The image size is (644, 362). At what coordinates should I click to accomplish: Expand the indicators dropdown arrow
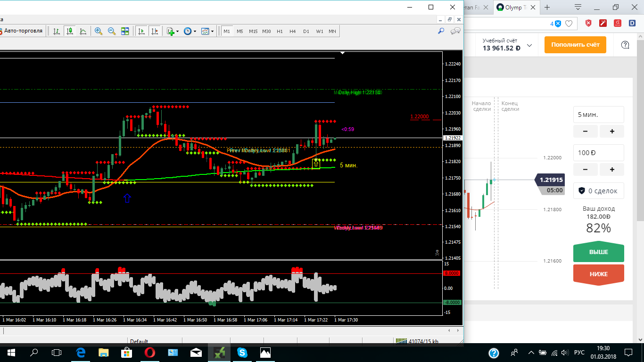pyautogui.click(x=178, y=32)
